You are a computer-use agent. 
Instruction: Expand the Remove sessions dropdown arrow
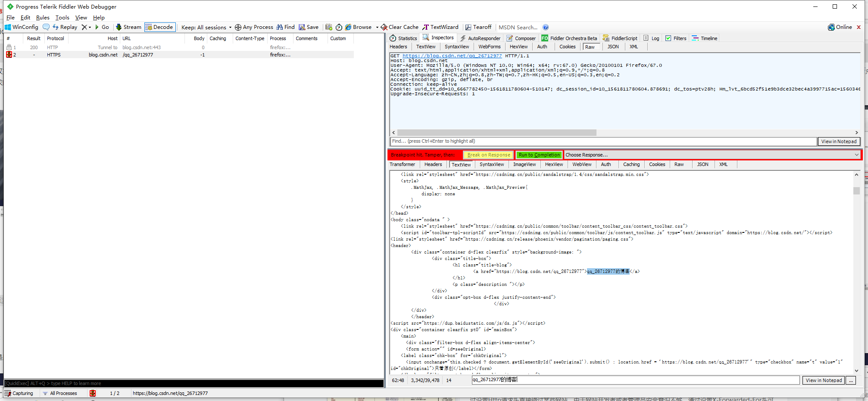pyautogui.click(x=90, y=27)
